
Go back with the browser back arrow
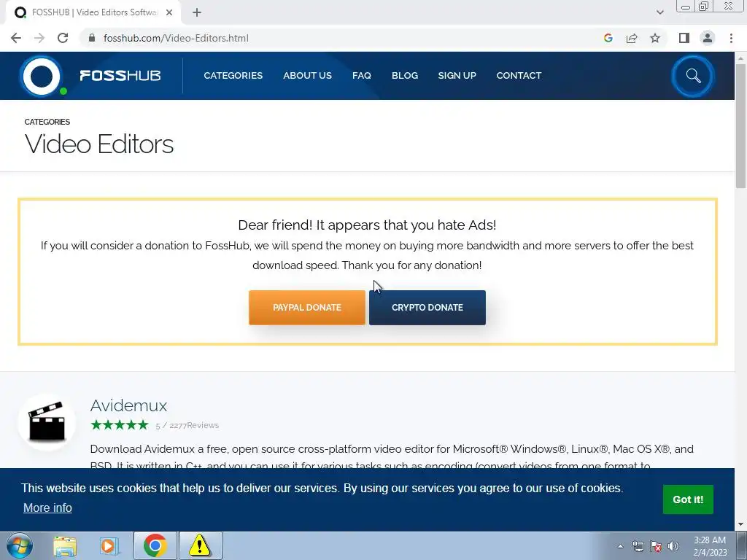(16, 38)
